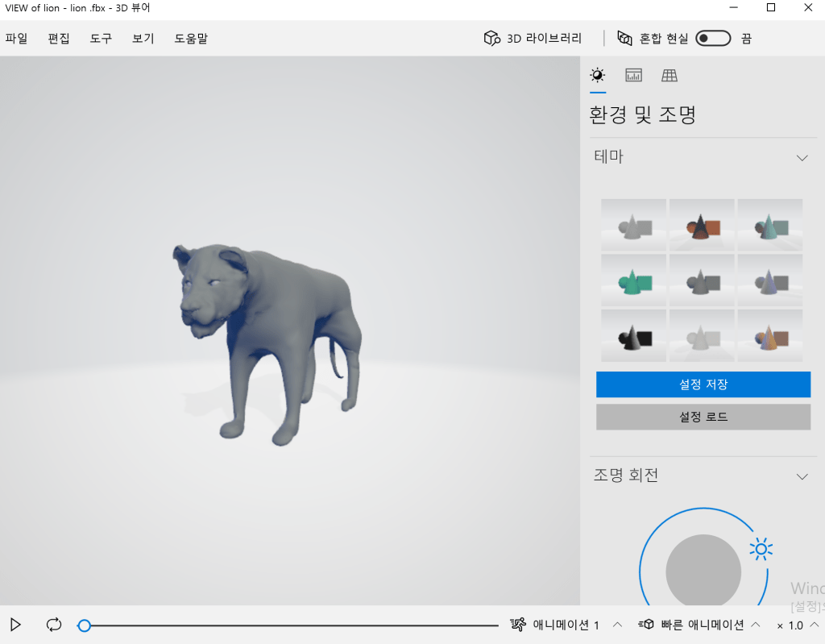The width and height of the screenshot is (825, 644).
Task: Open the grid and views tab icon
Action: click(669, 75)
